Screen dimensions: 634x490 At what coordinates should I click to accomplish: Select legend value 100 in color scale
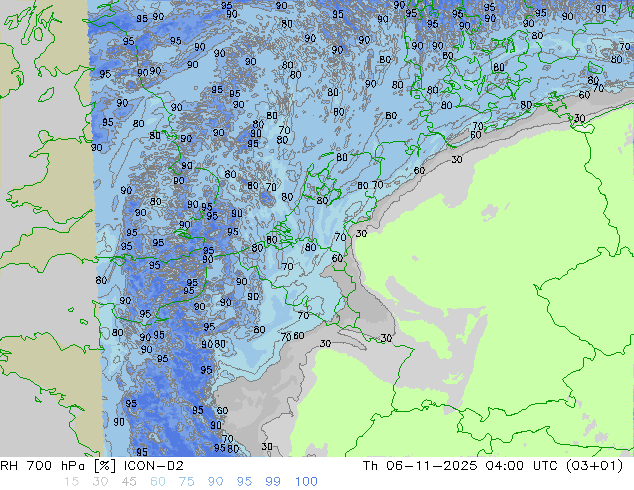(x=306, y=482)
